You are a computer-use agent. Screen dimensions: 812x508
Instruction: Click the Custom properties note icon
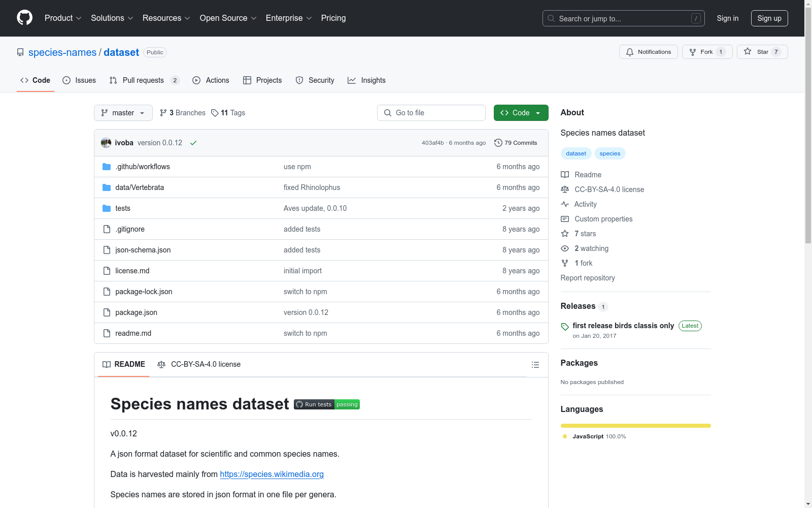[x=565, y=219]
